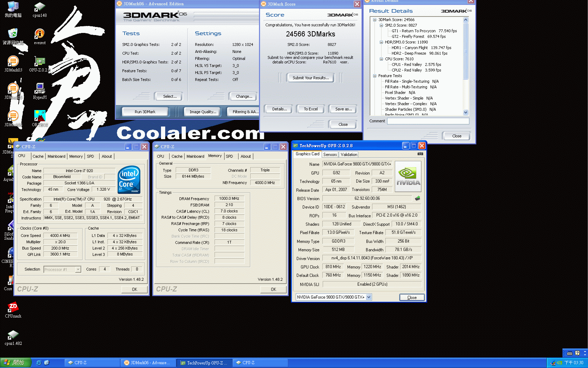Click the NVIDIA logo in GPU-Z
The height and width of the screenshot is (368, 588).
click(x=408, y=176)
